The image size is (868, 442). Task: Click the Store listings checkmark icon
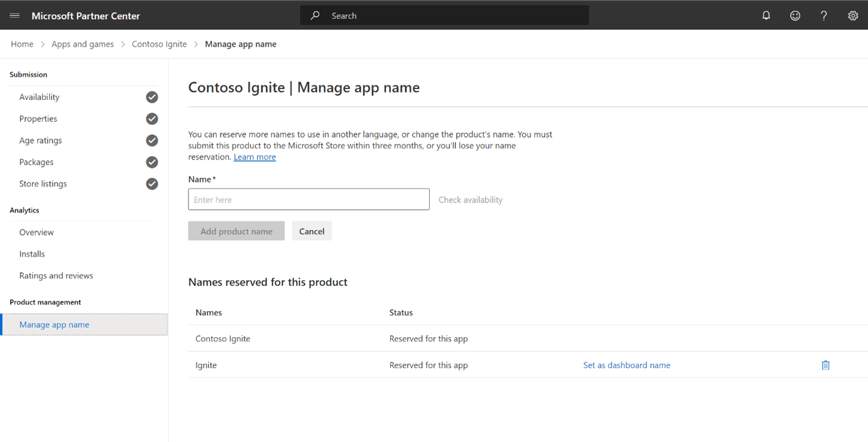tap(152, 184)
